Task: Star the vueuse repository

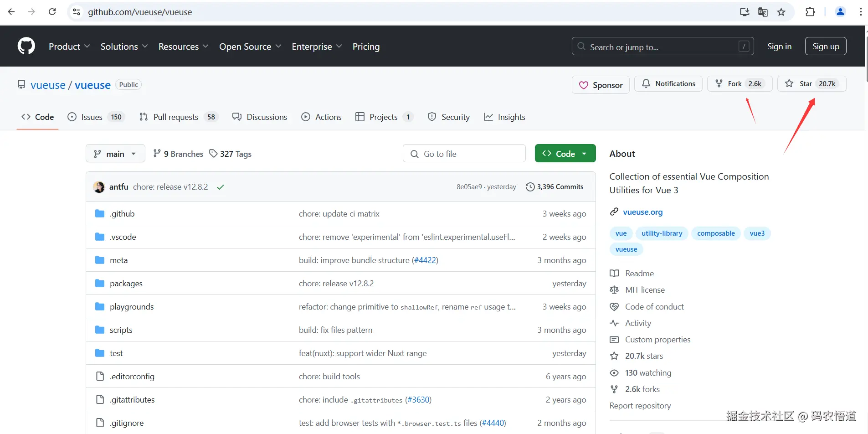Action: [x=812, y=84]
